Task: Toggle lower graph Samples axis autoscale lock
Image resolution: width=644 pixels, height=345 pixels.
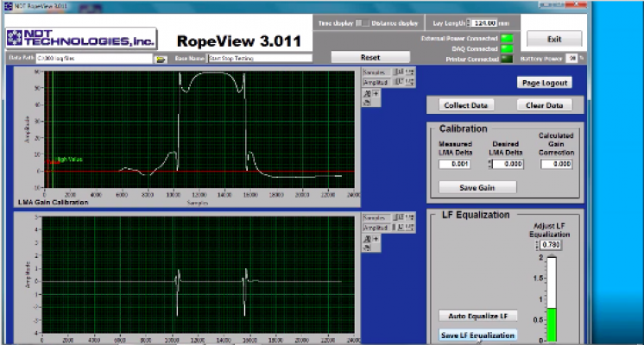Action: pos(398,217)
